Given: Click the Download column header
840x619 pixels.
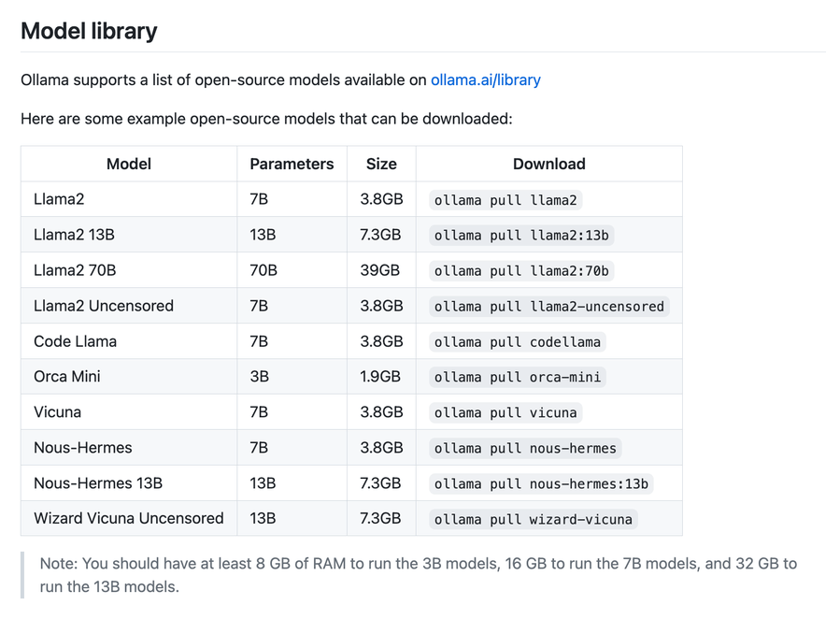Looking at the screenshot, I should click(x=549, y=164).
